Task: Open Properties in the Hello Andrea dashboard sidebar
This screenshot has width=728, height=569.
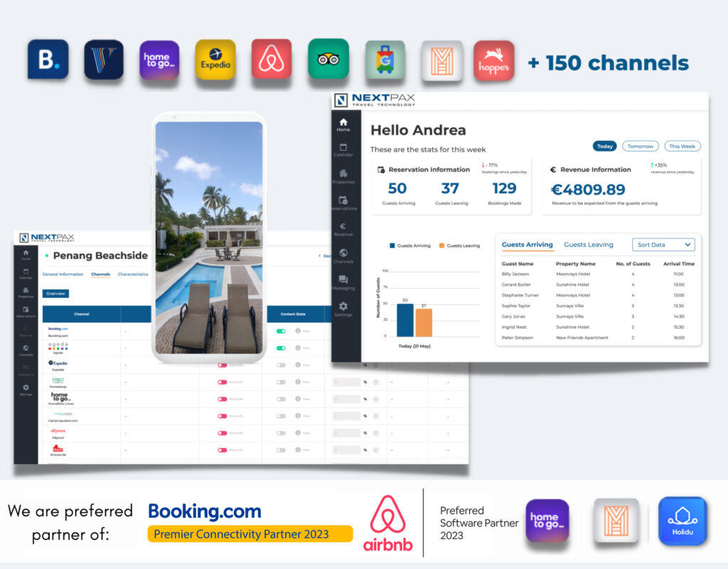Action: [x=343, y=176]
